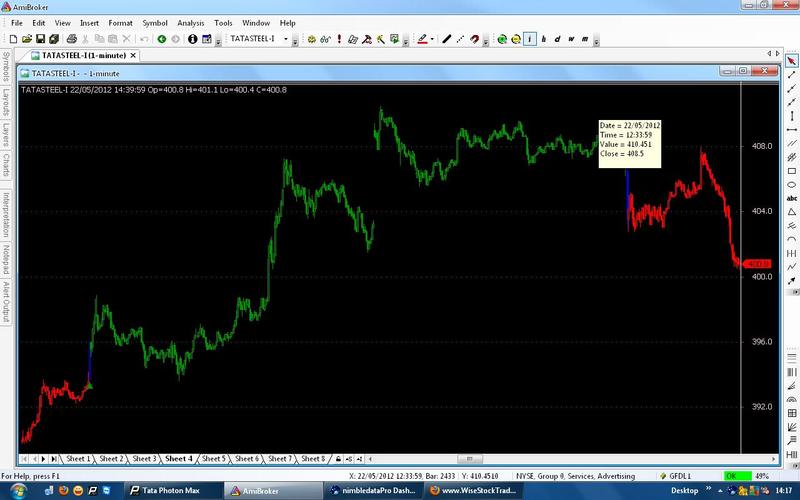Click the first-sheet navigation arrow
This screenshot has width=800, height=500.
[x=24, y=459]
